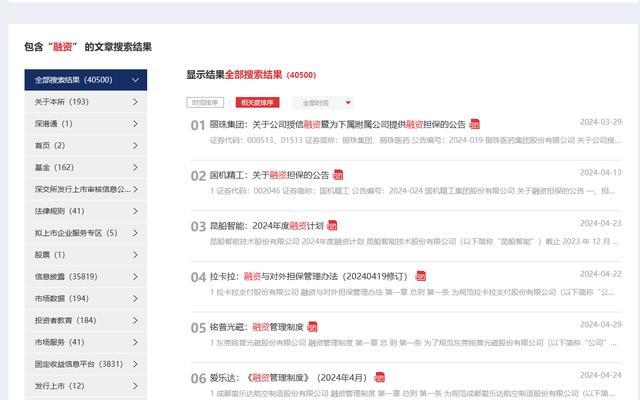Sort results by 相关度排序
640x400 pixels.
click(x=258, y=102)
